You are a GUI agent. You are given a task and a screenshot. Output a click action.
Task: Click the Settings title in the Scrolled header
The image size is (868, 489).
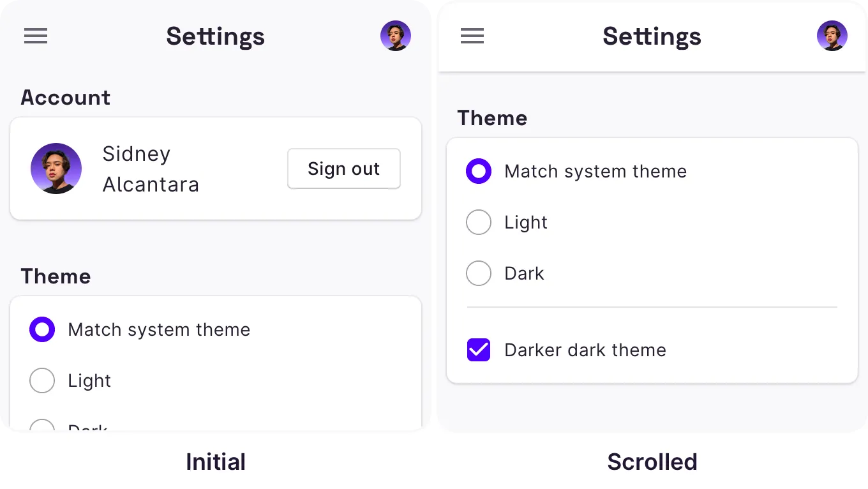click(652, 36)
